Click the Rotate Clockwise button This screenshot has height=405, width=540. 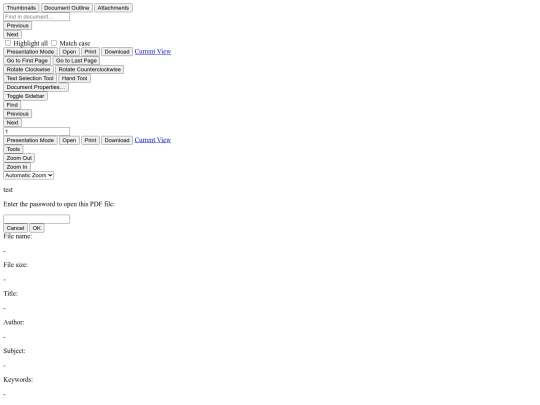pos(28,69)
